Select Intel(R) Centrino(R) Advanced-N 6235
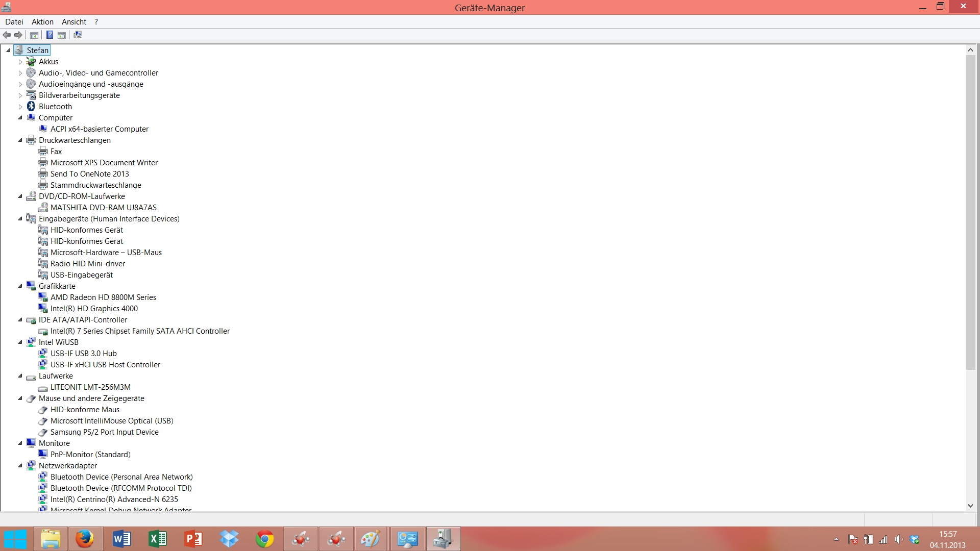980x551 pixels. pos(114,499)
